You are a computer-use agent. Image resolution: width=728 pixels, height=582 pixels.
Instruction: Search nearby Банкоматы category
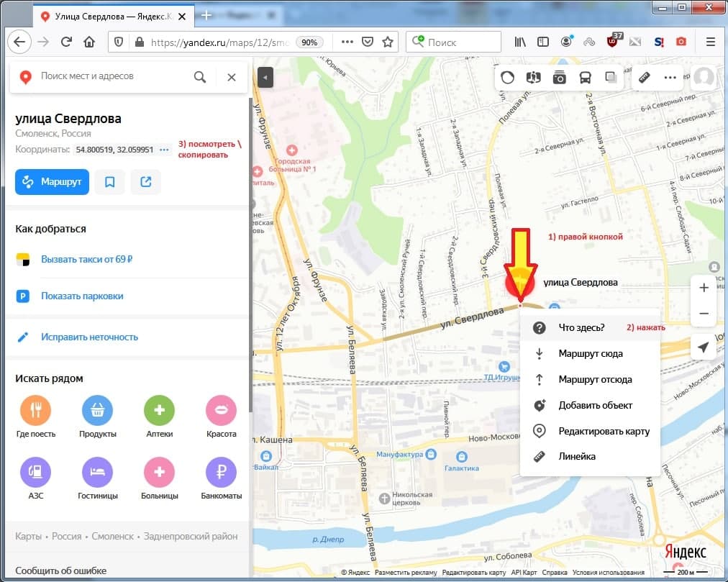click(x=221, y=478)
